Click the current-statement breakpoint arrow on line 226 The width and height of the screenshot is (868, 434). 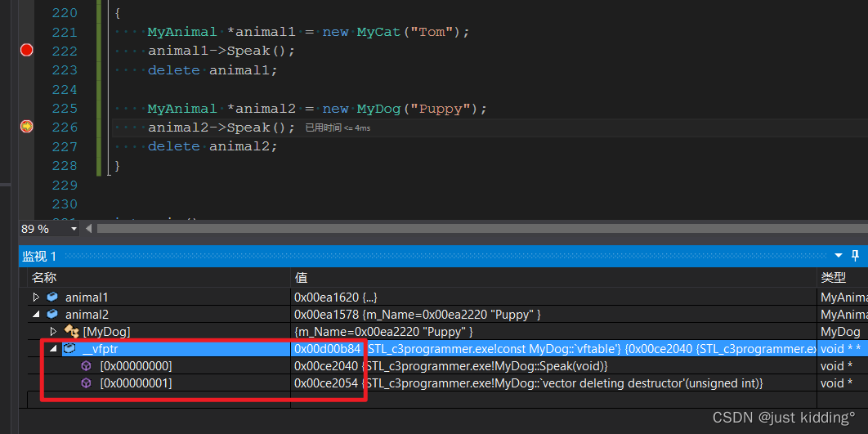[27, 127]
